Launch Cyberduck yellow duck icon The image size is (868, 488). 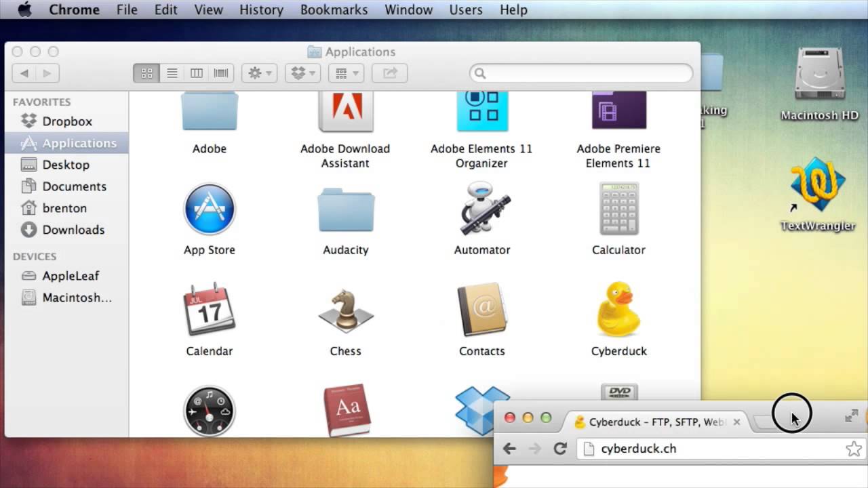(618, 310)
